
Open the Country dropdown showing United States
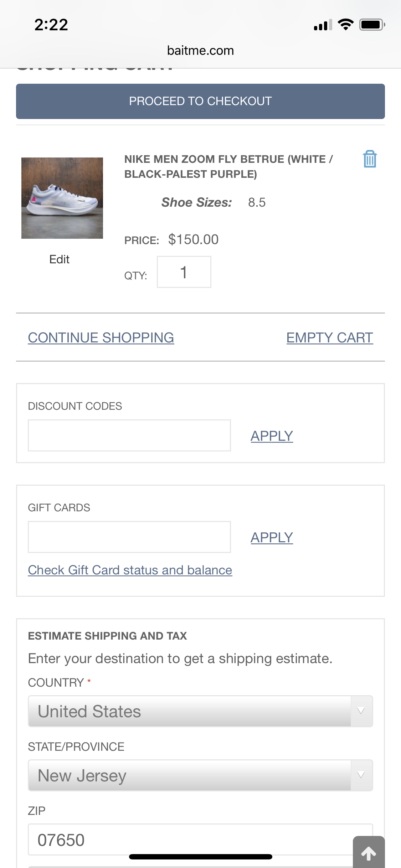[x=189, y=711]
